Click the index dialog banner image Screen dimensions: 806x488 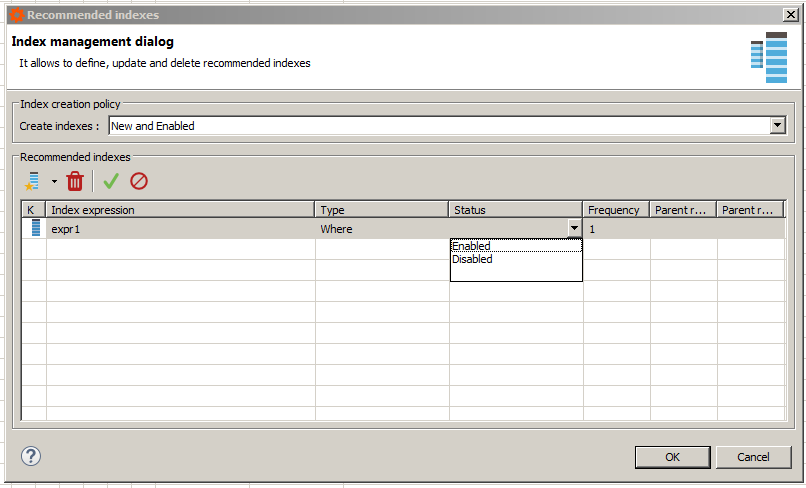769,57
